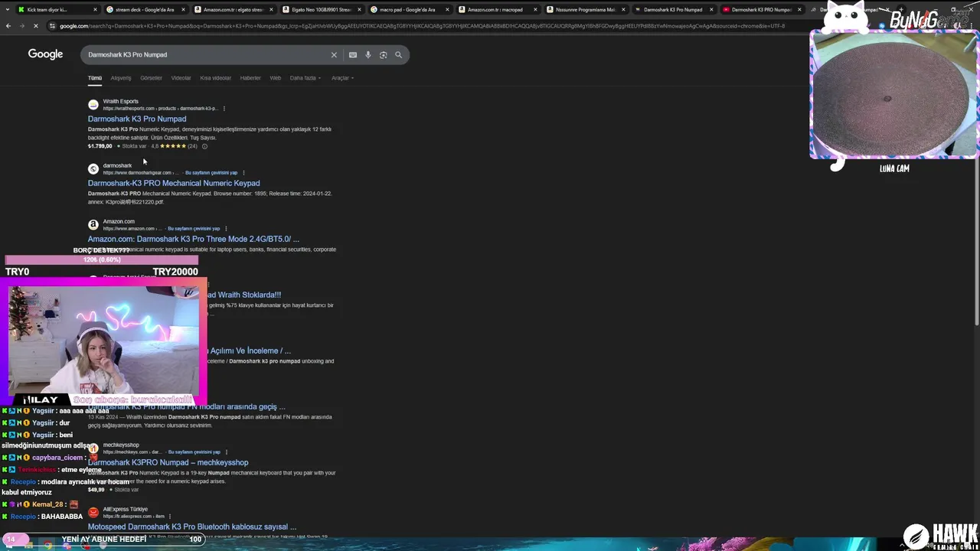Click into the Google search text field
The width and height of the screenshot is (980, 551).
click(x=207, y=55)
